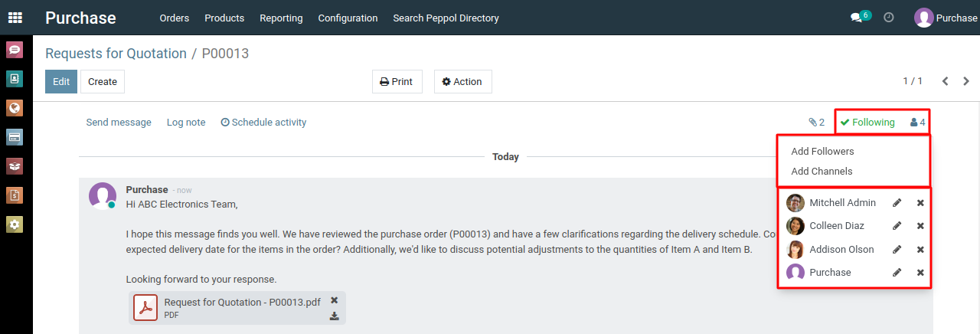This screenshot has height=334, width=980.
Task: Select Add Followers option
Action: tap(822, 152)
